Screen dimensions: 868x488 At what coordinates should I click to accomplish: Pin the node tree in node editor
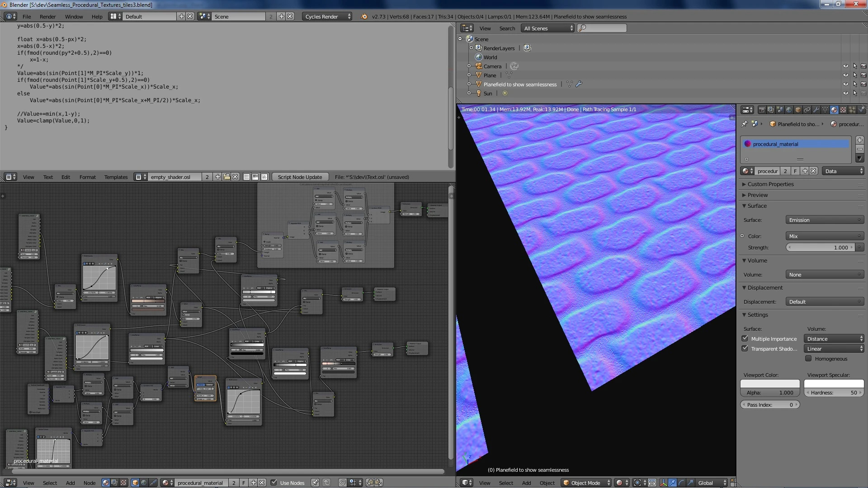tap(315, 483)
